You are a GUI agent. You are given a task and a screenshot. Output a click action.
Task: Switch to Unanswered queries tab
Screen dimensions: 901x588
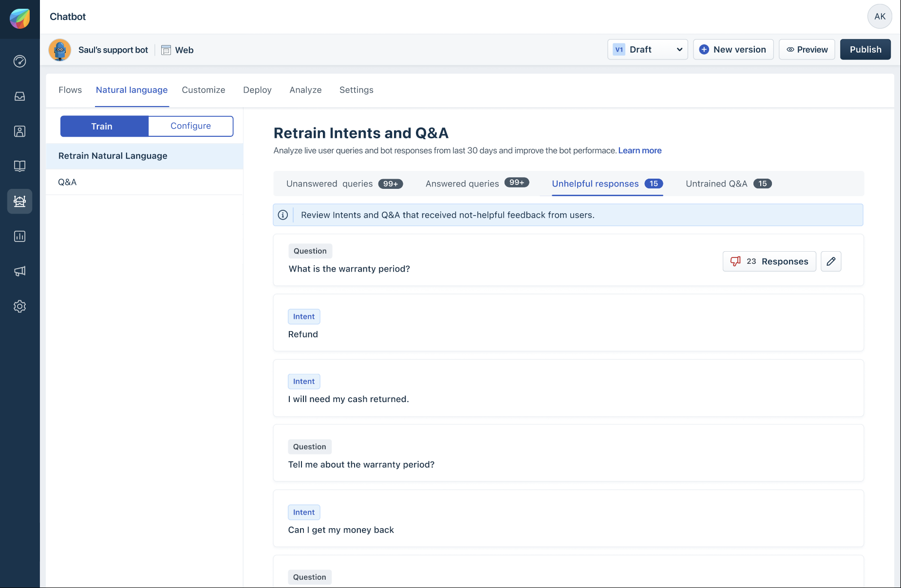point(344,184)
